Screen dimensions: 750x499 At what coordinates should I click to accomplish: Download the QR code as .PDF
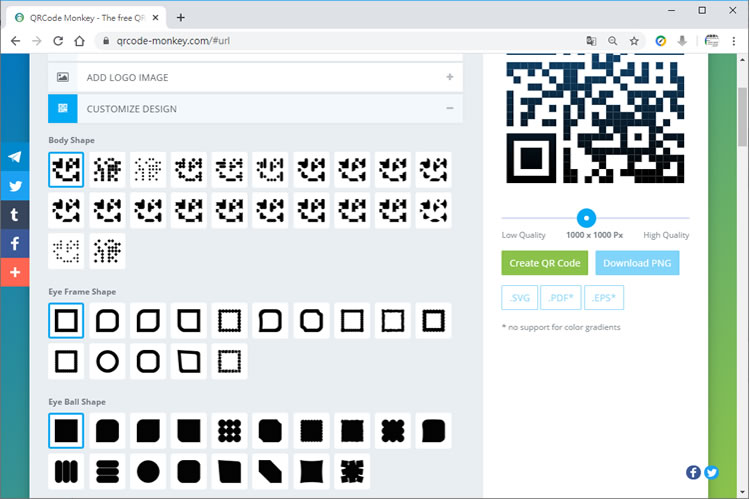[x=561, y=298]
